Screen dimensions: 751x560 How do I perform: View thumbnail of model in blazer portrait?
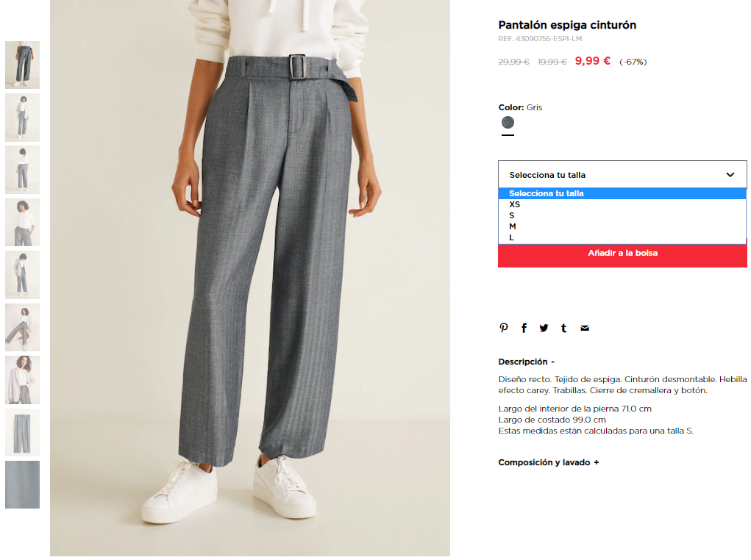coord(23,379)
